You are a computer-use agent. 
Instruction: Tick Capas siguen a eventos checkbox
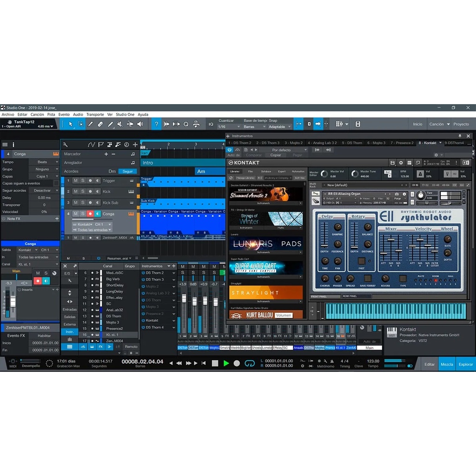click(x=56, y=183)
